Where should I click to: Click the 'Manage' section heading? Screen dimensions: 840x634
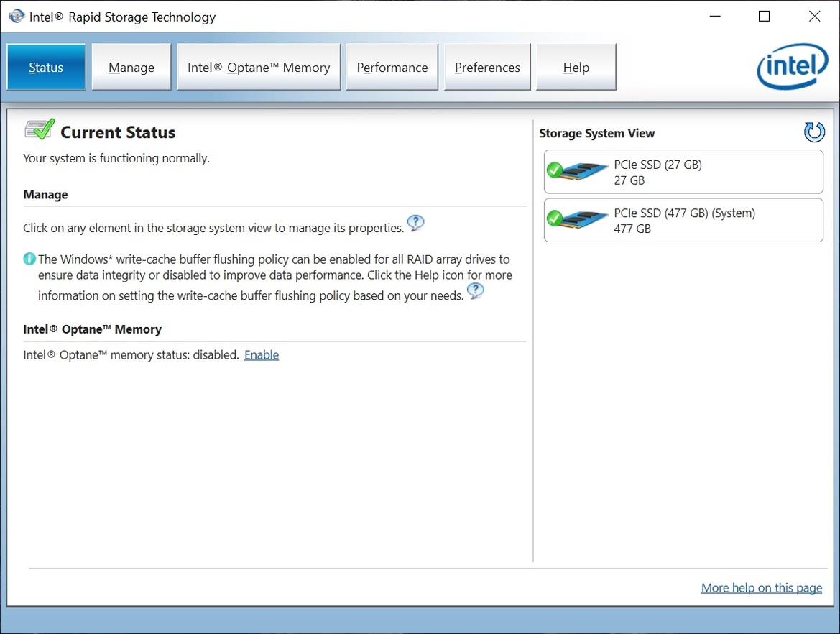45,195
